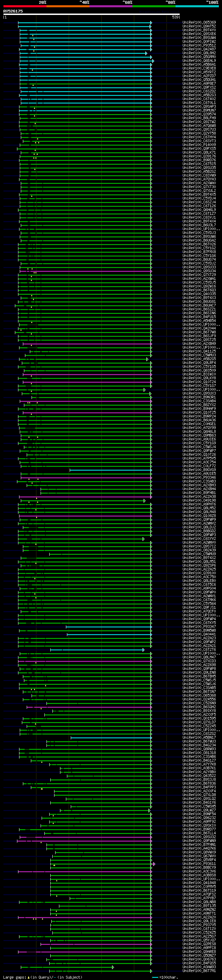The height and width of the screenshot is (980, 222).
Task: Click hit label UniRef100_Q9FWP9
Action: [x=199, y=520]
